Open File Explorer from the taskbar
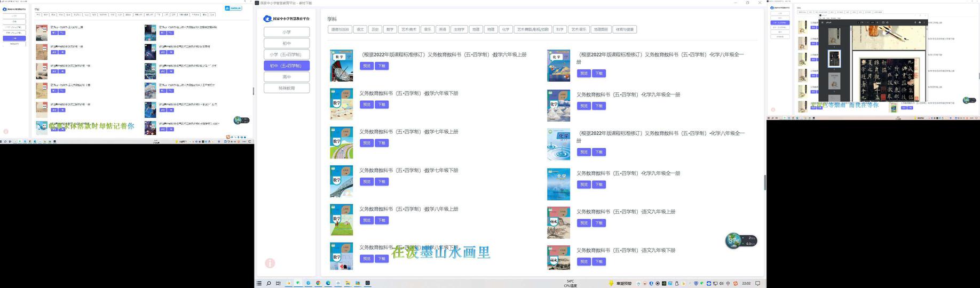This screenshot has height=288, width=980. 347,283
